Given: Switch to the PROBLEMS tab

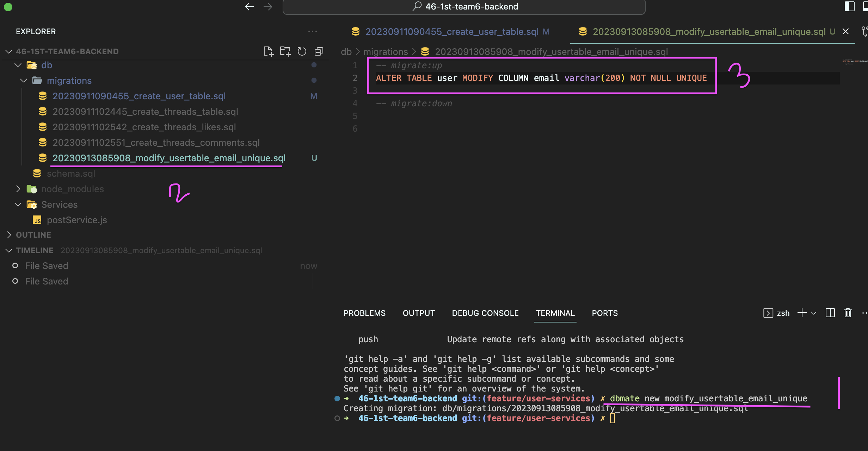Looking at the screenshot, I should (x=364, y=313).
